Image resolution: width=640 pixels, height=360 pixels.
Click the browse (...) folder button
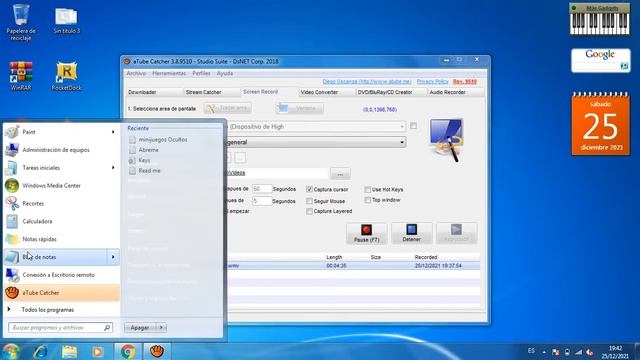pos(340,174)
